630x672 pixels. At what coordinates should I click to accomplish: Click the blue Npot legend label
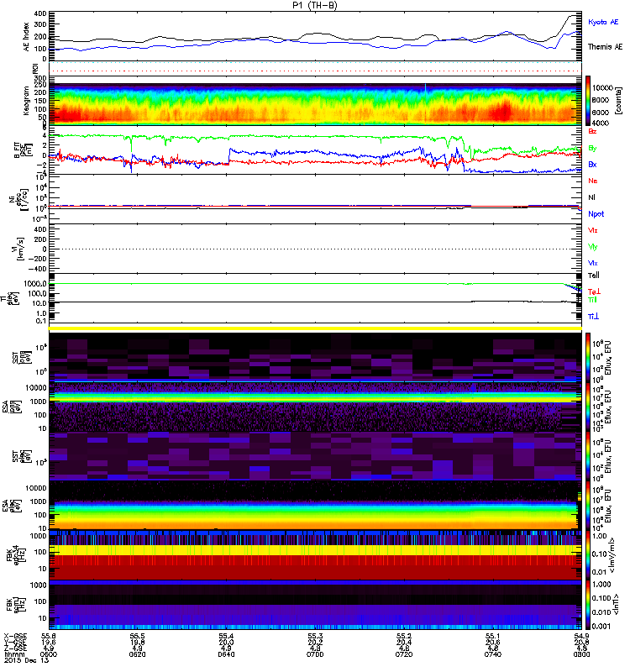click(x=596, y=214)
